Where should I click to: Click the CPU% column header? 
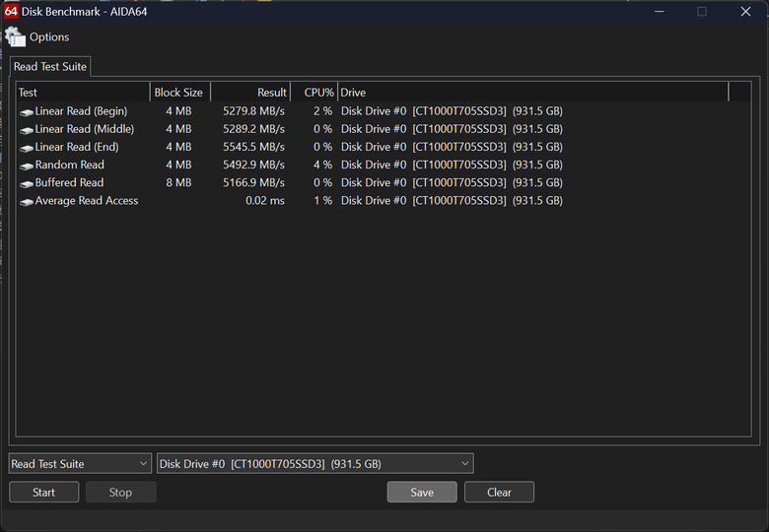coord(314,93)
